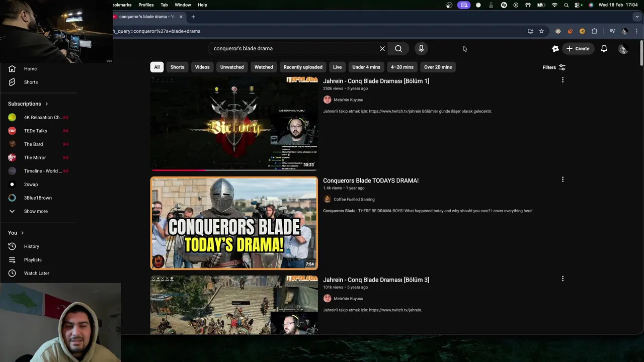The height and width of the screenshot is (362, 644).
Task: Select the Unwatched filter chip
Action: click(232, 67)
